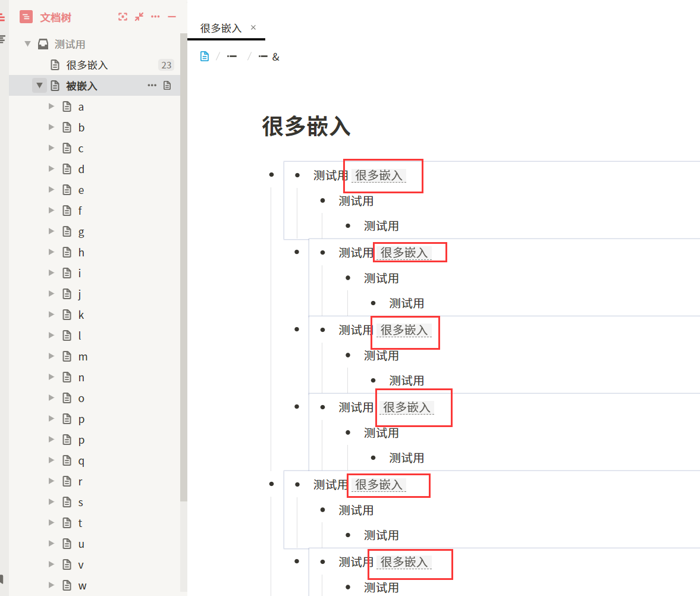Select document q in the tree
This screenshot has width=700, height=596.
point(94,460)
